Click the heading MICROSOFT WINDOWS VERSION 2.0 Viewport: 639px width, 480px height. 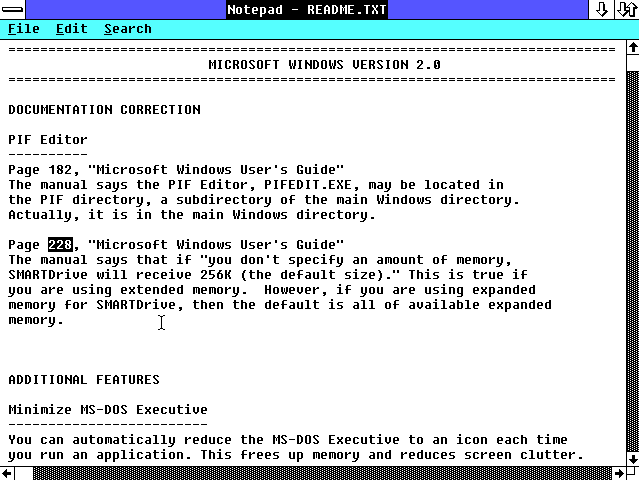324,65
